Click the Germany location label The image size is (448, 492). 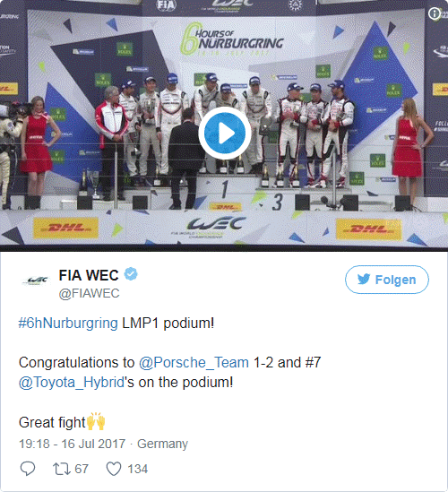(x=162, y=444)
